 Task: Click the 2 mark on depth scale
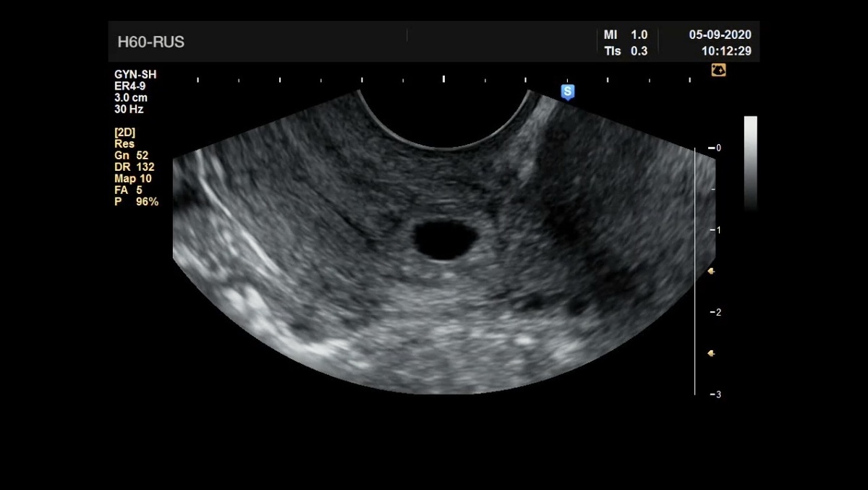coord(715,313)
